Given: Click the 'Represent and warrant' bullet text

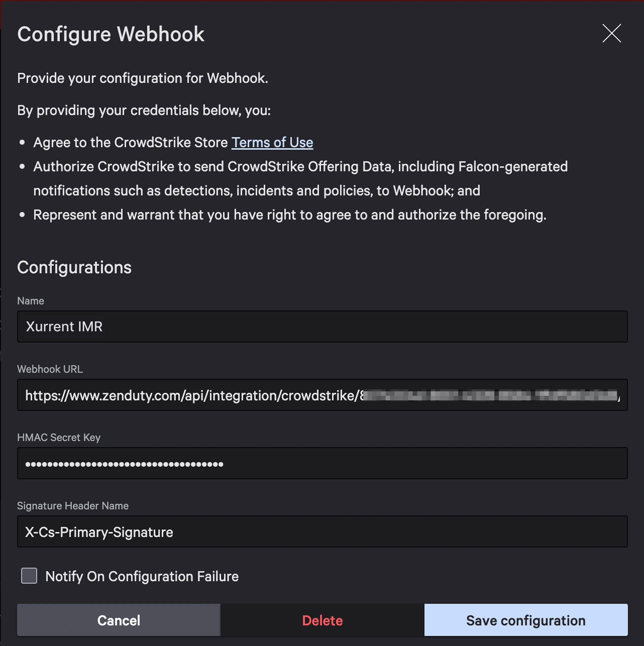Looking at the screenshot, I should coord(289,215).
